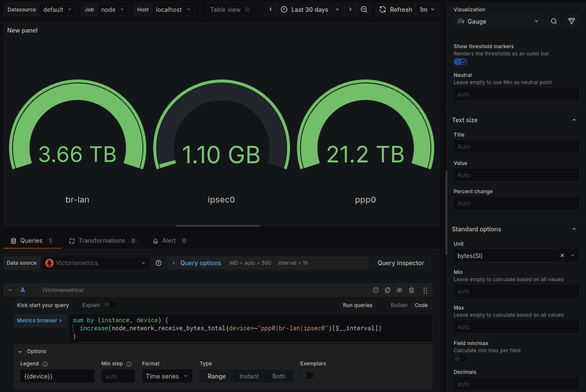Shift time range backward with left arrow

tap(271, 9)
